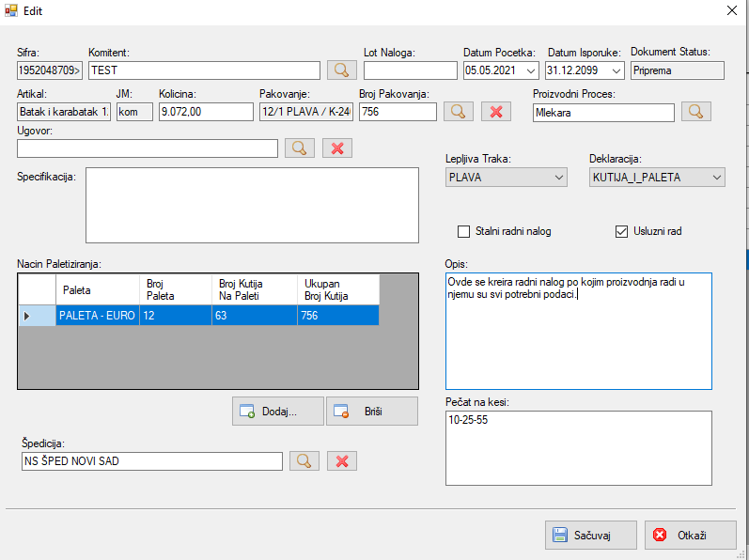Click the Kolicina field 9.072,00
749x560 pixels.
[x=207, y=112]
